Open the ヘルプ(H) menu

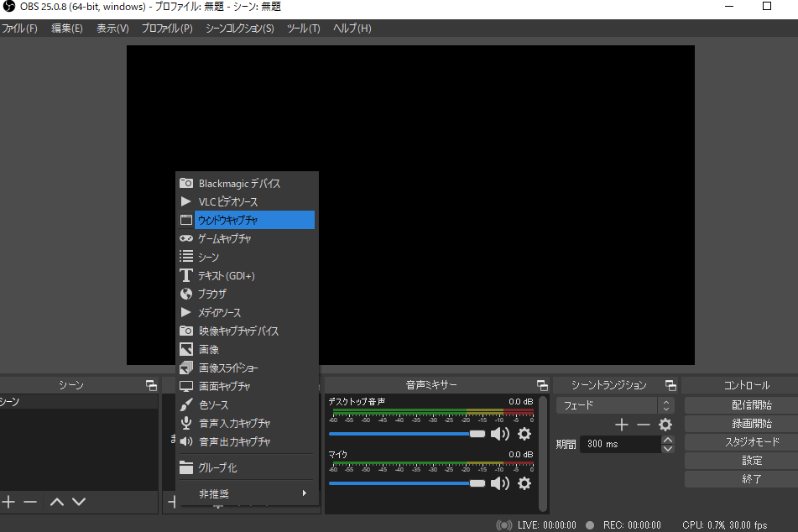(x=352, y=29)
